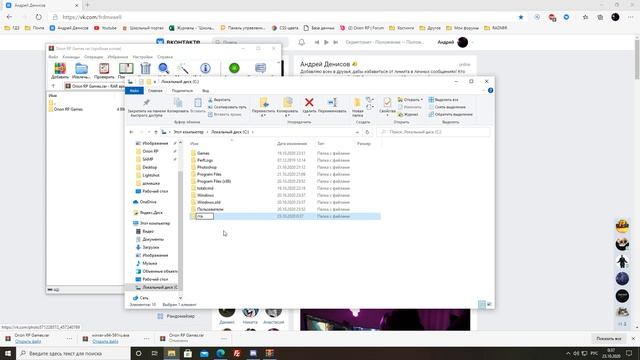Click the green virus scan icon in WinRAR
640x360 pixels.
click(234, 68)
